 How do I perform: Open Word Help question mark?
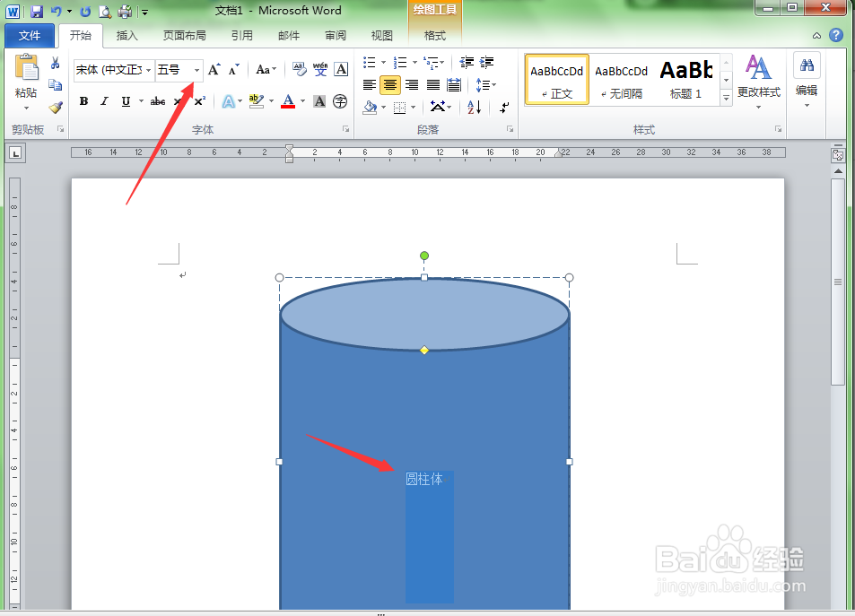[x=836, y=36]
